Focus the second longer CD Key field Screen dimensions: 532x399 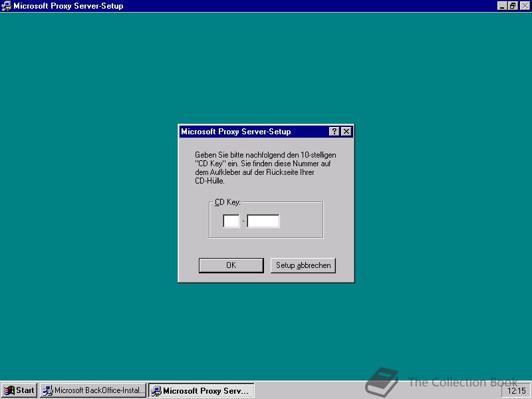click(263, 221)
